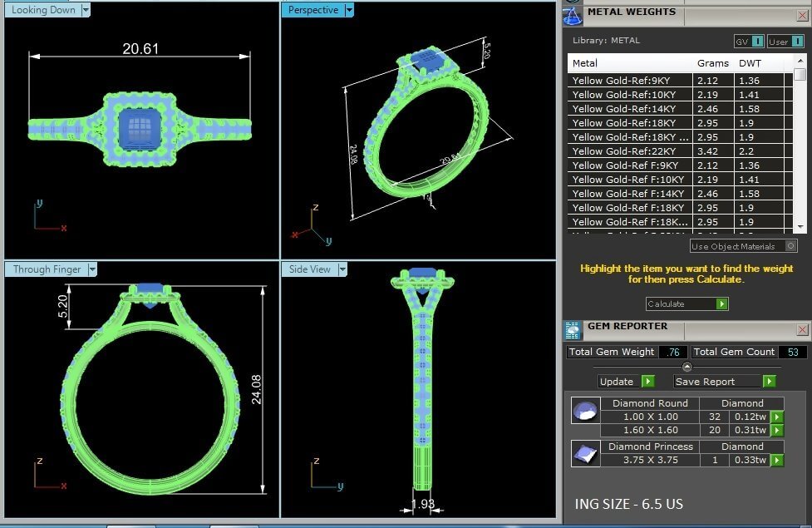Expand the Through Finger viewport menu
812x528 pixels.
coord(92,269)
